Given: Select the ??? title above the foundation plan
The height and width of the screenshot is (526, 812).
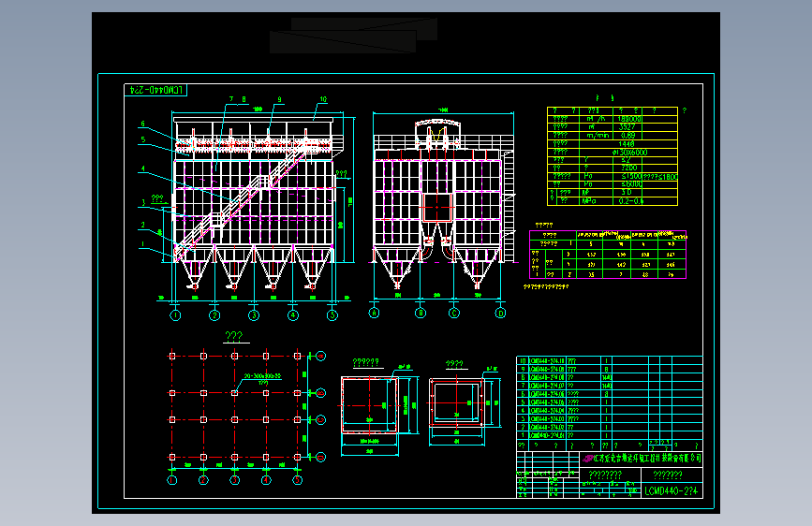Looking at the screenshot, I should click(x=234, y=336).
